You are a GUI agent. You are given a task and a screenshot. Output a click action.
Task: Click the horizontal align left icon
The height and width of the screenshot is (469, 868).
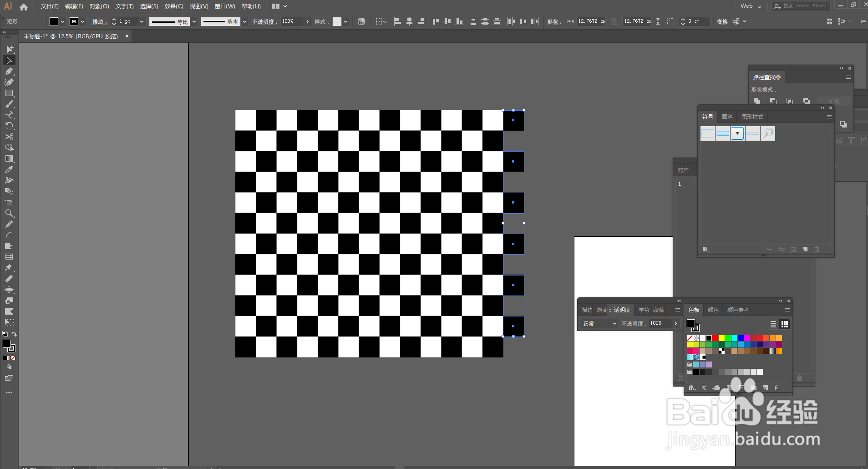397,21
